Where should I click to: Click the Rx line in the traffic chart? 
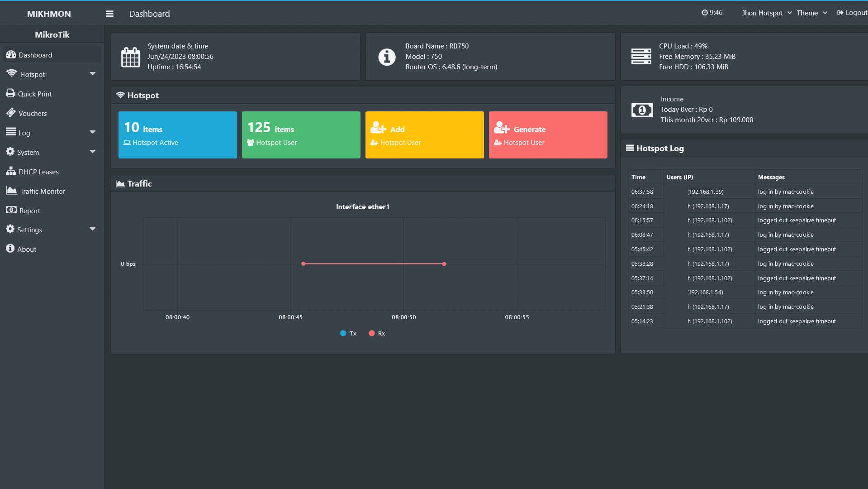tap(374, 264)
